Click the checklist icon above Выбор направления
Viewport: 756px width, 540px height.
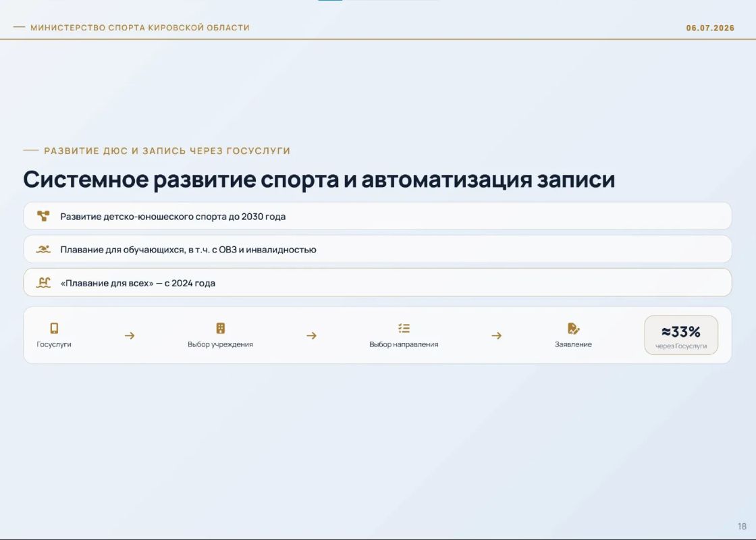coord(404,328)
